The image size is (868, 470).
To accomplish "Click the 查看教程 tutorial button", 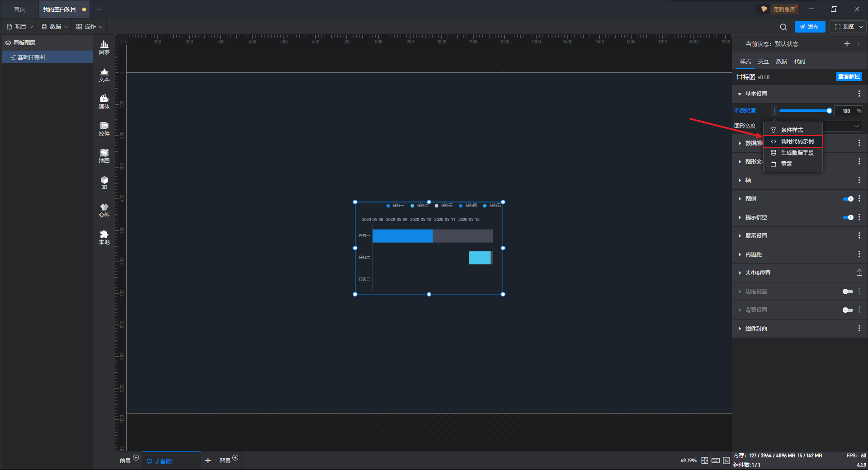I will 849,76.
